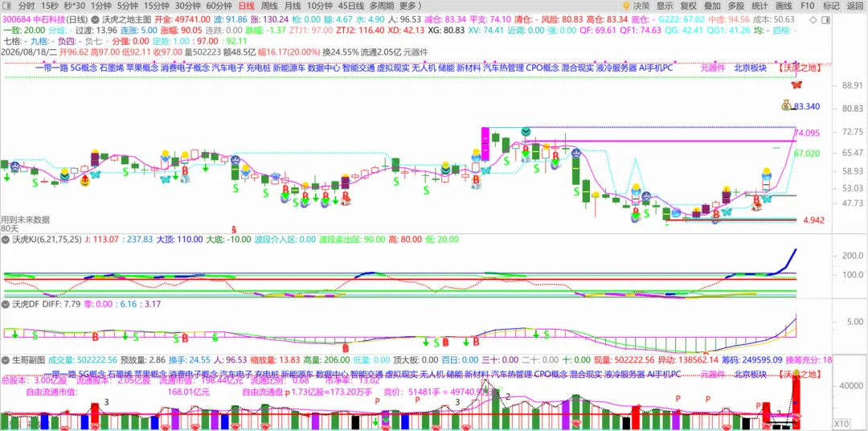The height and width of the screenshot is (431, 868).
Task: Toggle the right side panel icon
Action: tap(826, 20)
